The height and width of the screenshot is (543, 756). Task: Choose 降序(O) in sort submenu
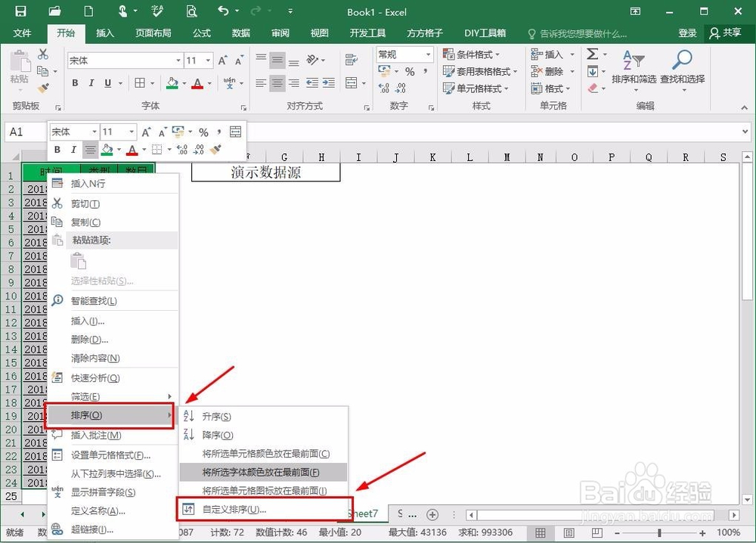pos(263,435)
